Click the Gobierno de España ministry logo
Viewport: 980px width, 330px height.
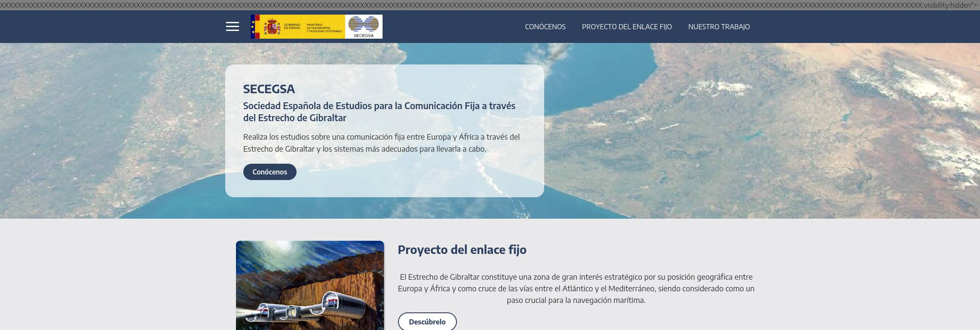coord(298,27)
